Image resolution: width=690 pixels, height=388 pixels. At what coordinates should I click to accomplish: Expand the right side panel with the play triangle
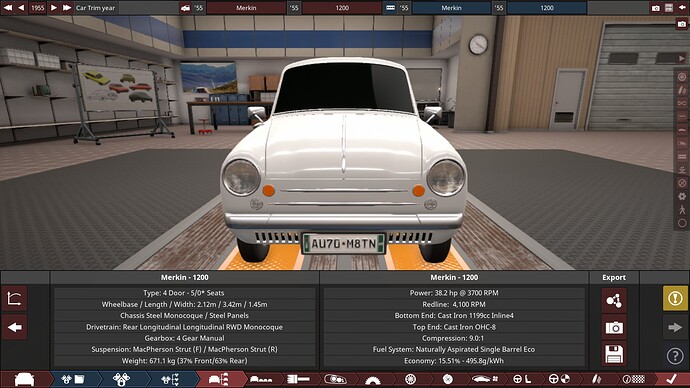click(x=682, y=58)
